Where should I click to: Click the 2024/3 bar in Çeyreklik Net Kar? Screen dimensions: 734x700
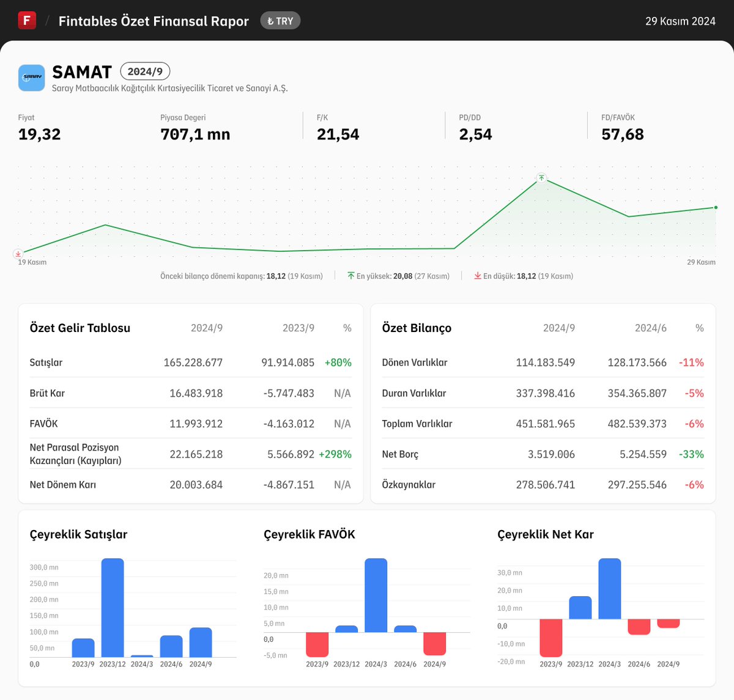click(x=610, y=589)
